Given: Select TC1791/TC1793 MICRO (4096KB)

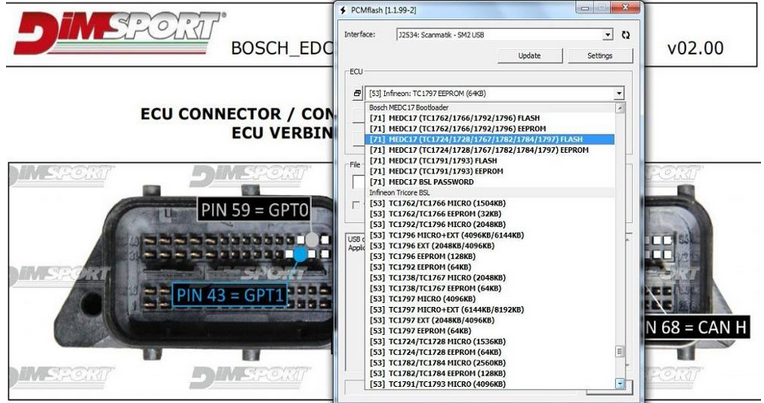Looking at the screenshot, I should [x=489, y=384].
